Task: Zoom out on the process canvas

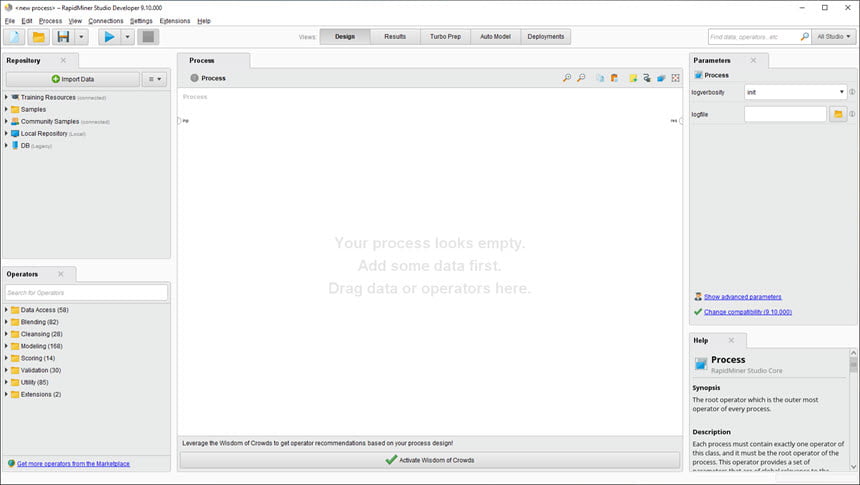Action: [x=581, y=78]
